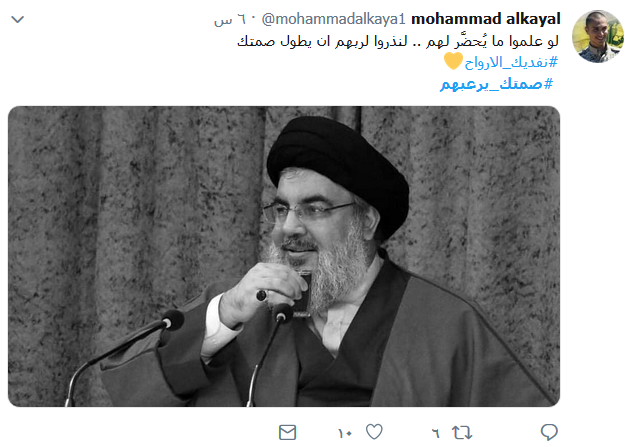Click the drinking glass in the photo

[x=301, y=293]
